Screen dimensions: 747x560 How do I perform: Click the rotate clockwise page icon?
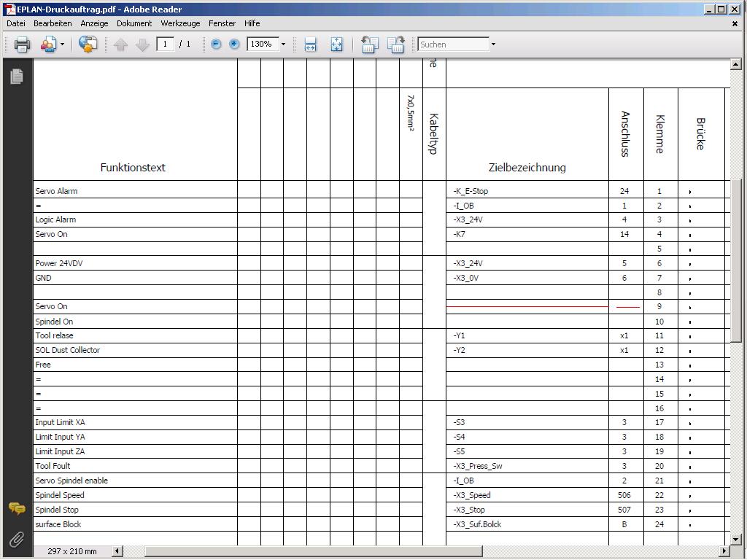395,44
